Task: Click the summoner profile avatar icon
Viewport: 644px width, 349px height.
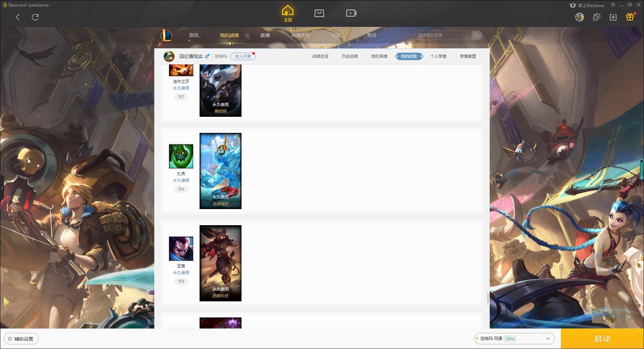Action: [x=169, y=56]
